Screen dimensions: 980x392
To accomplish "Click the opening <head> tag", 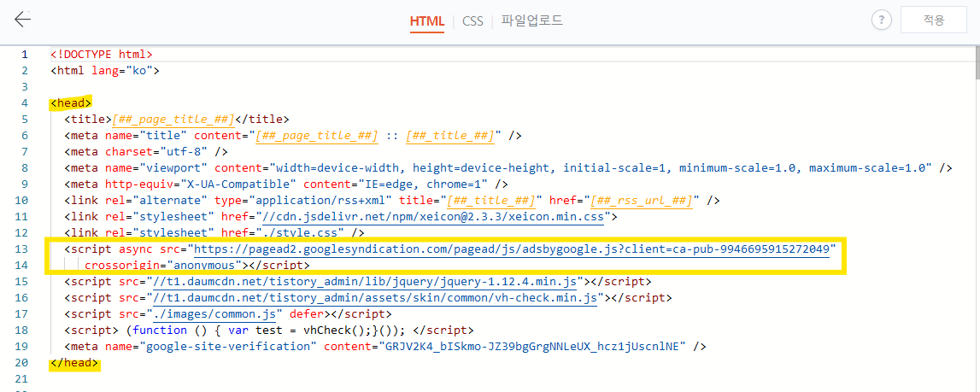I will [71, 103].
